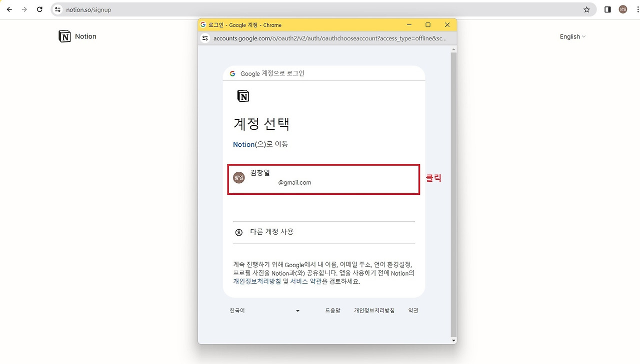Click the popup vertical scrollbar thumb

[x=453, y=195]
